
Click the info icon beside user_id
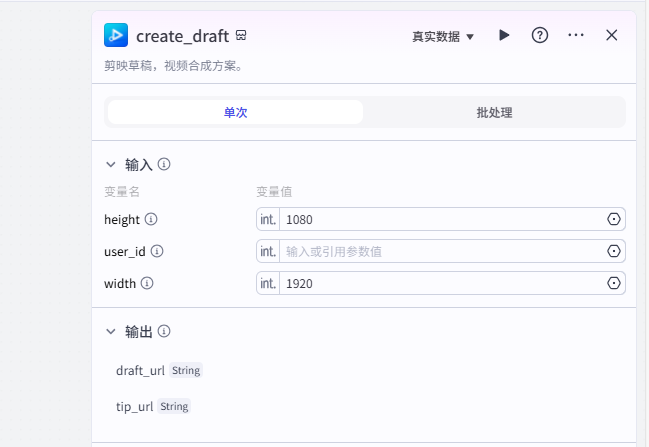(x=157, y=251)
